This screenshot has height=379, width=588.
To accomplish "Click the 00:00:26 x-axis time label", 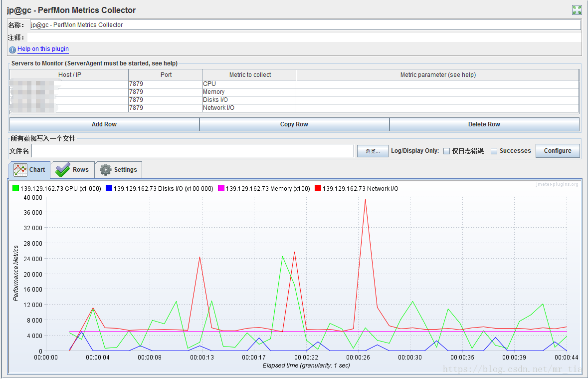I will (358, 358).
